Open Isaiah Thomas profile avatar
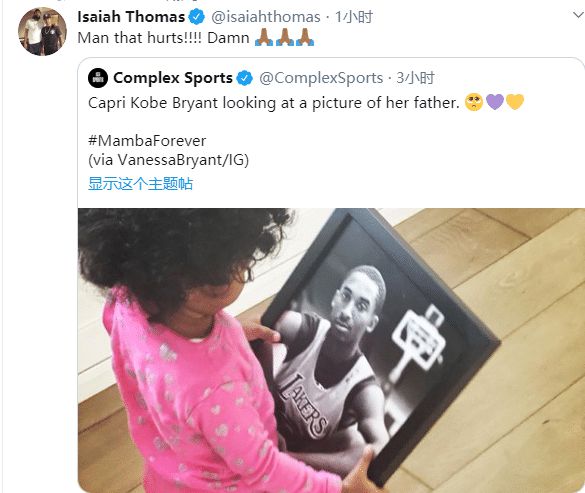This screenshot has width=585, height=493. click(x=42, y=32)
